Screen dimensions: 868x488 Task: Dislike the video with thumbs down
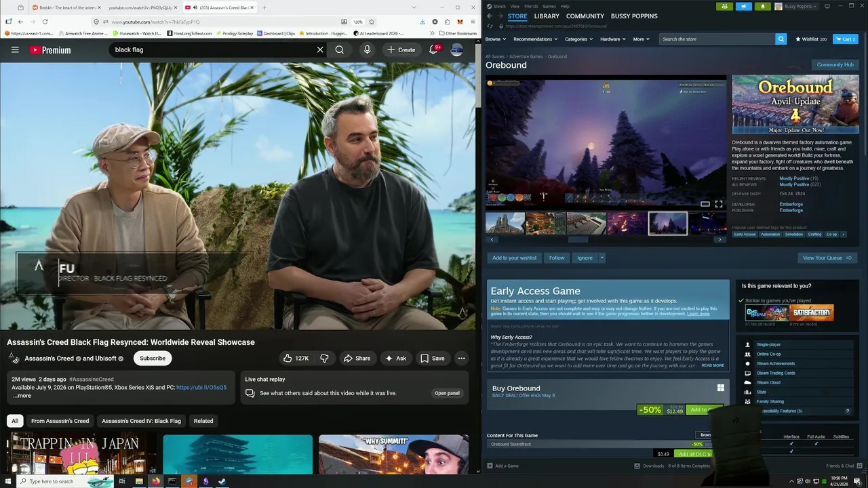coord(324,358)
